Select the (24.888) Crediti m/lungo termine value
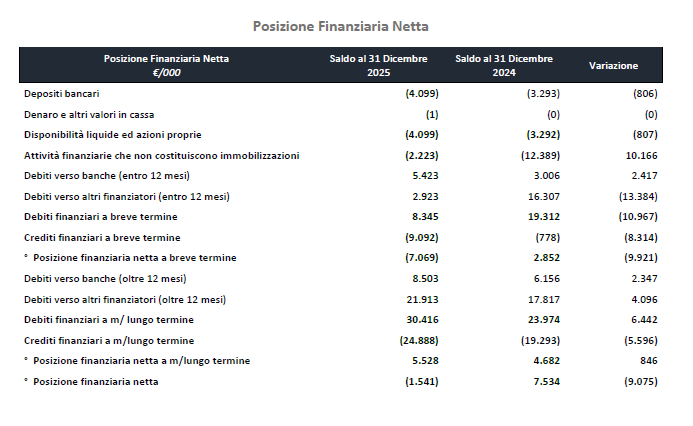Viewport: 693px width, 426px height. pos(419,340)
